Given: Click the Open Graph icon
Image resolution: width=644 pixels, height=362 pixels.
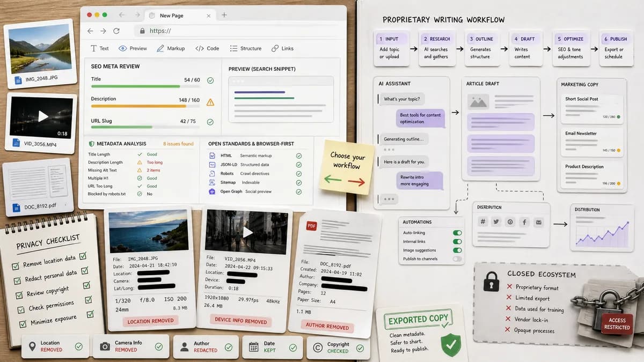Looking at the screenshot, I should point(212,191).
